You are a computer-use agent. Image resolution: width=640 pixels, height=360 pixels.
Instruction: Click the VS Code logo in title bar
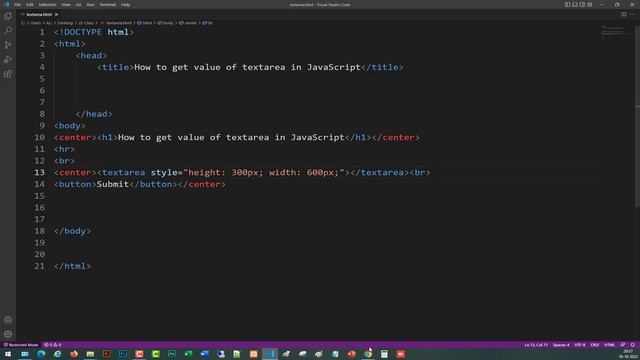coord(6,4)
